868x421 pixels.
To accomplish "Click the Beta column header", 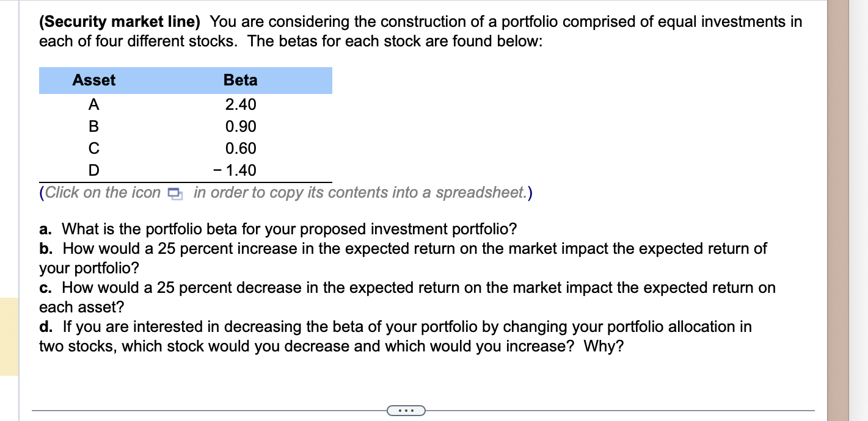I will tap(240, 81).
